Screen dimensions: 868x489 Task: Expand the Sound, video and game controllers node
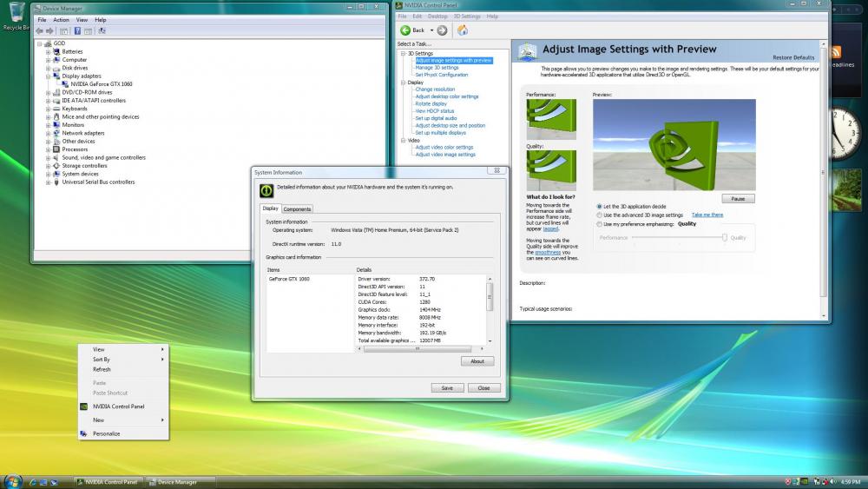pyautogui.click(x=48, y=158)
